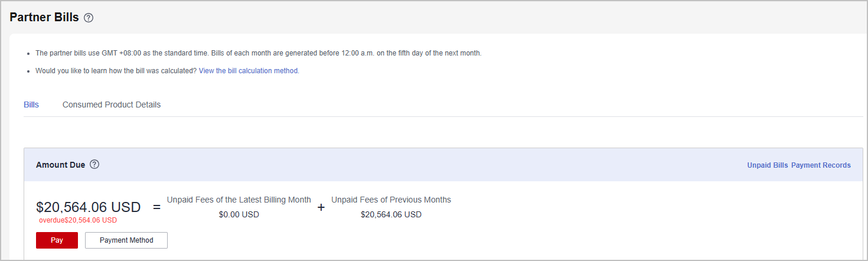Click the $0.00 USD latest month value

[x=239, y=214]
